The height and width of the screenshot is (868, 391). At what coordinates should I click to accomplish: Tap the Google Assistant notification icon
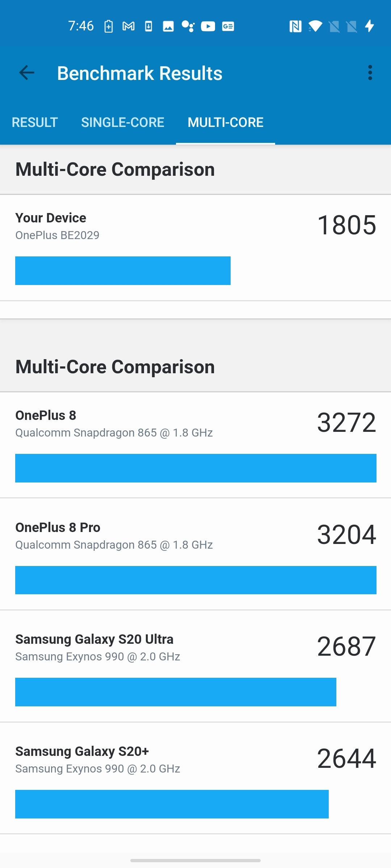[x=188, y=26]
